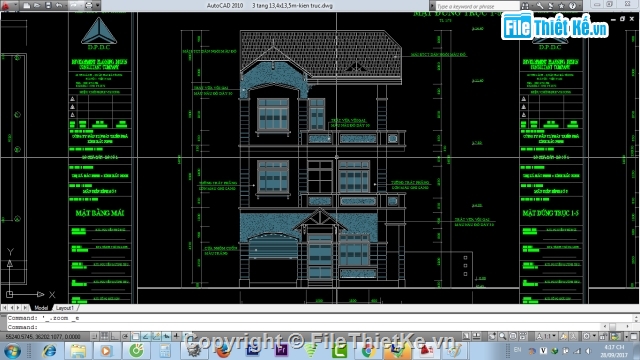640x360 pixels.
Task: Jump to last layout tab with rightmost arrow
Action: (x=25, y=308)
